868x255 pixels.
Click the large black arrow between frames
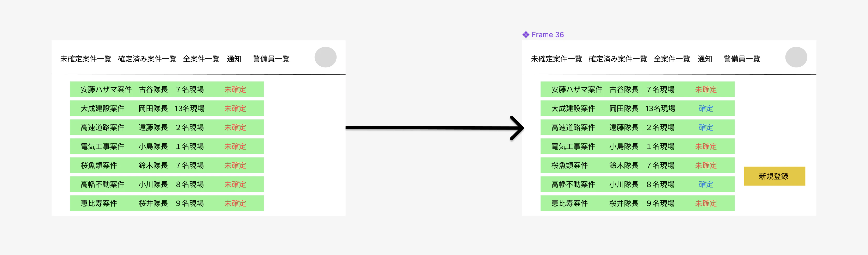click(x=435, y=128)
